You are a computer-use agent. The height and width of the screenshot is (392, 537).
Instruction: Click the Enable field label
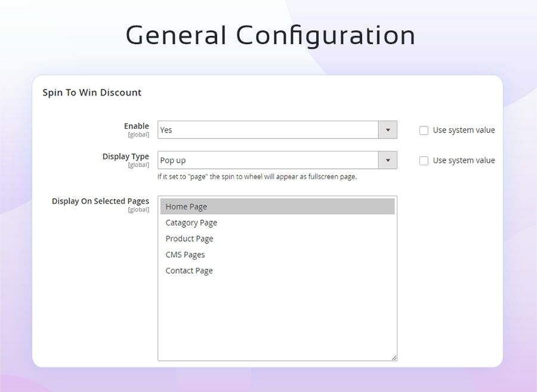coord(136,126)
